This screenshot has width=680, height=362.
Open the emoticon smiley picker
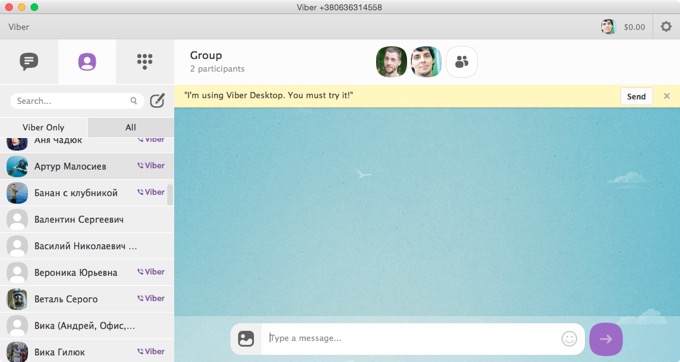pos(569,339)
